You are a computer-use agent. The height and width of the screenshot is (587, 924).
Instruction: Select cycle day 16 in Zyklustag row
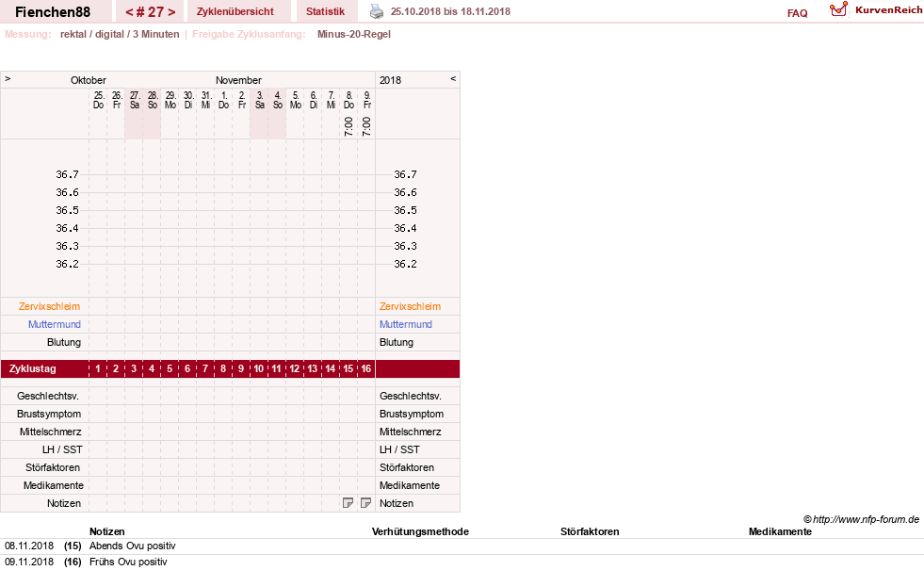[366, 369]
